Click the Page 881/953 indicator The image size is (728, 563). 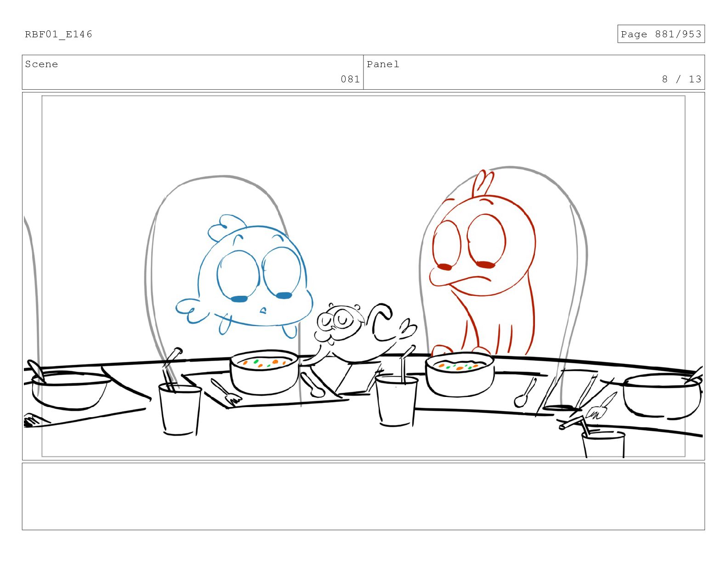[661, 34]
